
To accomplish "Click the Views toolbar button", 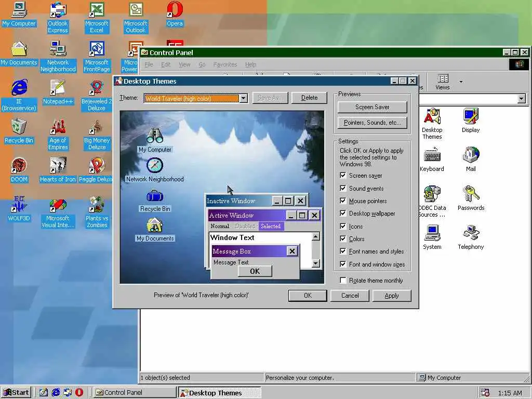I will (443, 82).
